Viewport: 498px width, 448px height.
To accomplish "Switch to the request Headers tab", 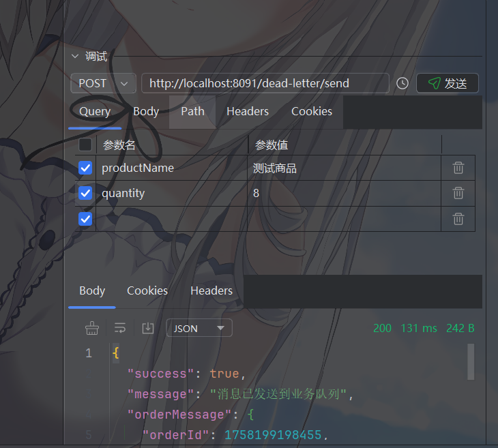I will pyautogui.click(x=247, y=111).
